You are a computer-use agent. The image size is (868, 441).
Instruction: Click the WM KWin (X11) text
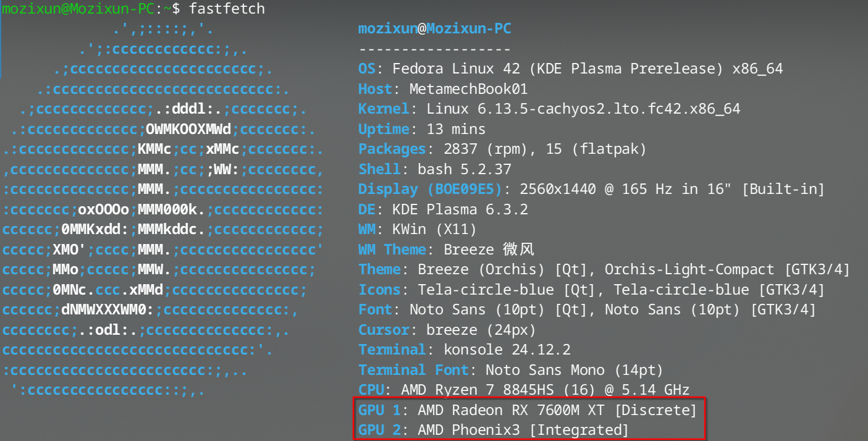coord(418,230)
